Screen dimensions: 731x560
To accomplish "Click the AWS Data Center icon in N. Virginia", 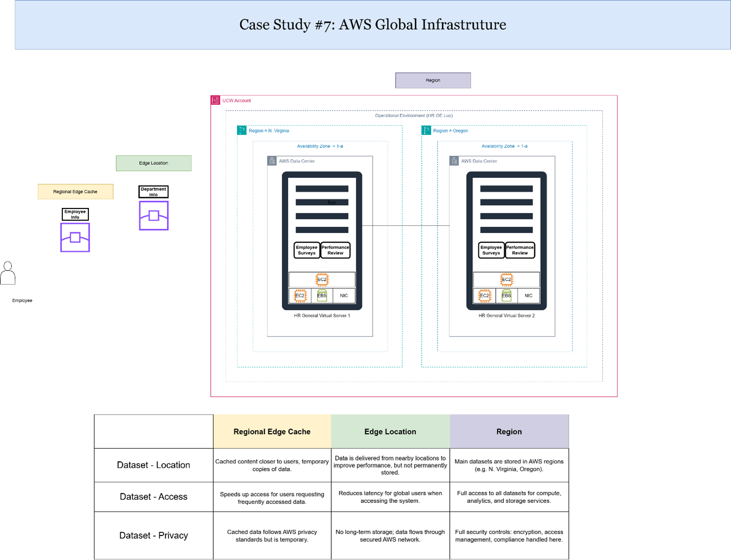I will tap(272, 161).
